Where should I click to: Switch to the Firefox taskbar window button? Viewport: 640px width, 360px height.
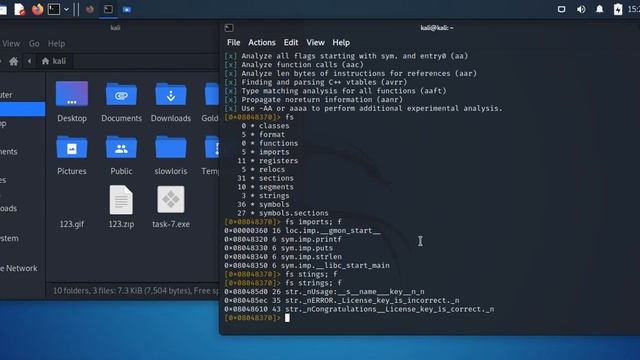(89, 9)
